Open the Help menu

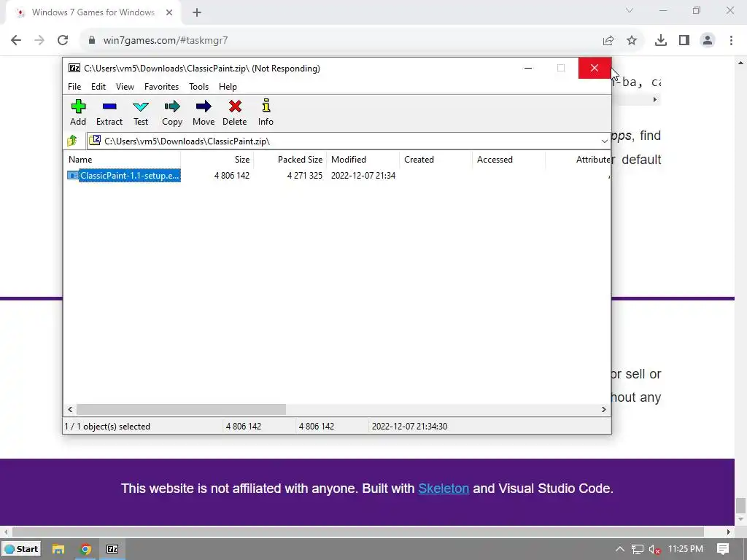(228, 87)
